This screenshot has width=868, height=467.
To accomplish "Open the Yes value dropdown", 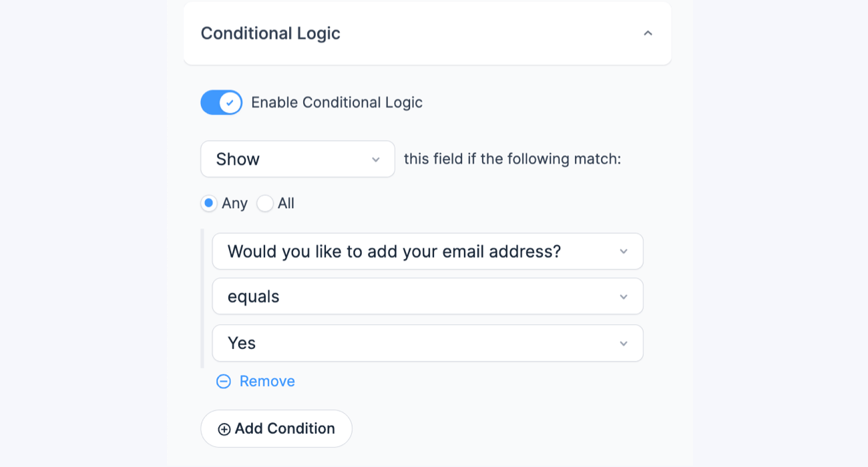I will coord(427,343).
